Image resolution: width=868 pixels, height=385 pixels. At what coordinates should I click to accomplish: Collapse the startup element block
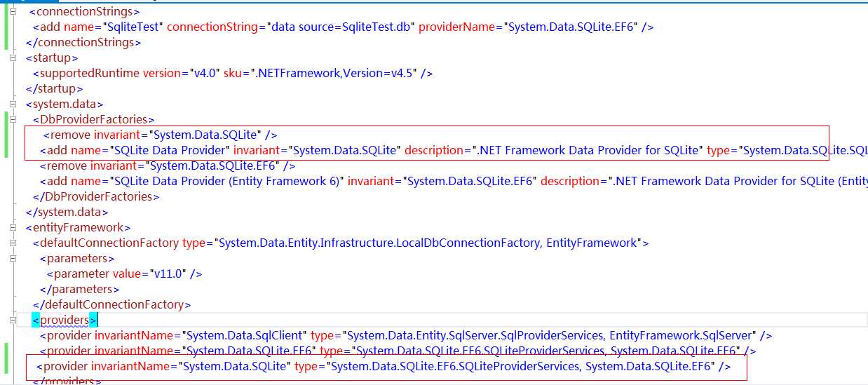click(13, 58)
